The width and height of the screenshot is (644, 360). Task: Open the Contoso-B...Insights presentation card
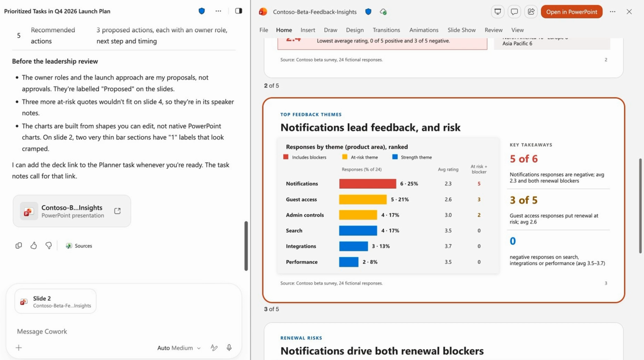click(x=72, y=211)
